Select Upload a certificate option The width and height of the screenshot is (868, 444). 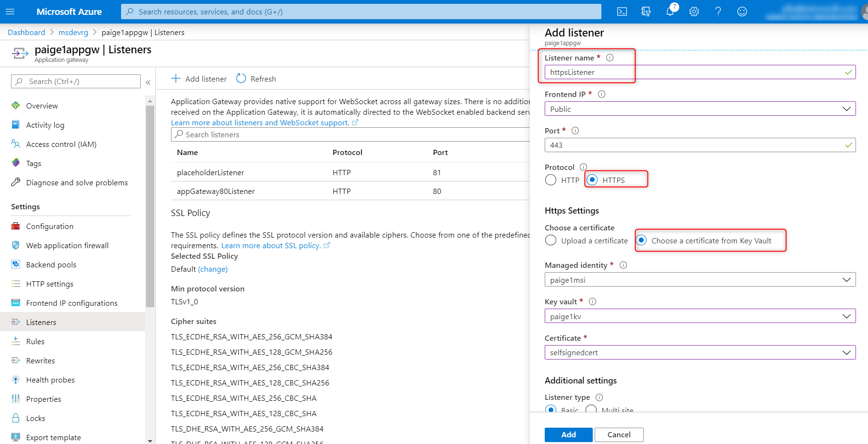(551, 240)
